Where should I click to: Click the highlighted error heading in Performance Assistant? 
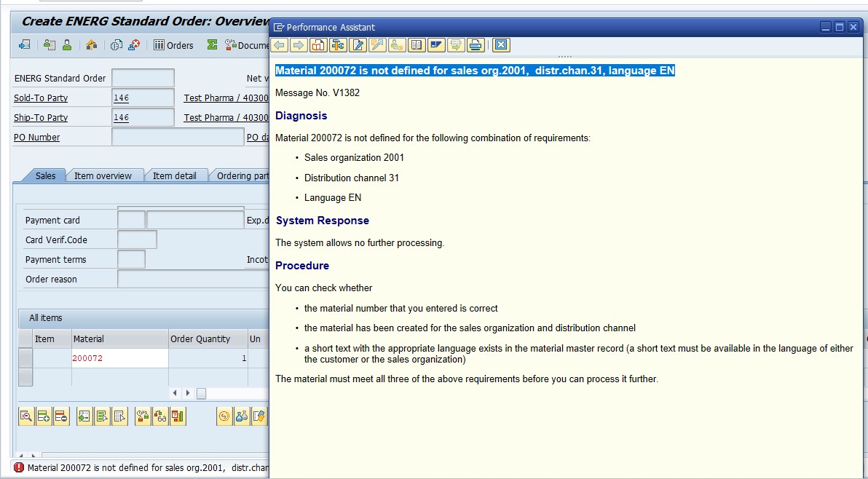[475, 71]
